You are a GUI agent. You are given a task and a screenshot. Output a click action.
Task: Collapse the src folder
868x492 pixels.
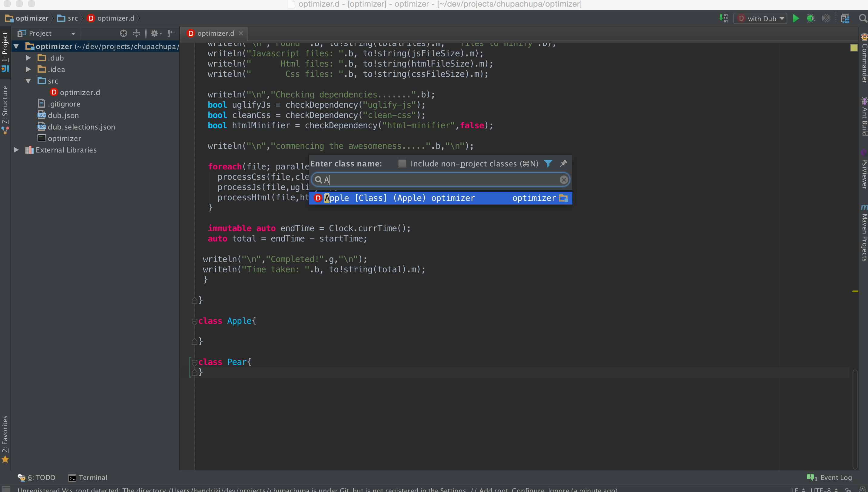pos(28,81)
